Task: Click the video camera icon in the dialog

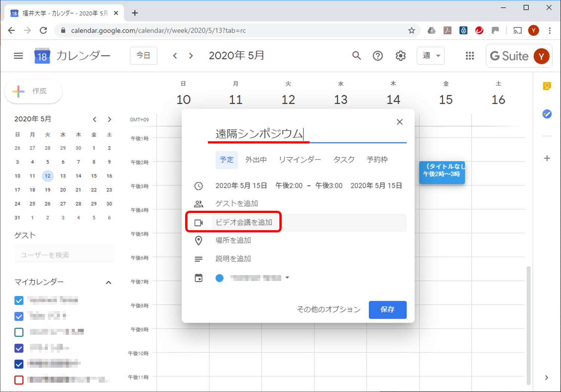Action: (x=199, y=223)
